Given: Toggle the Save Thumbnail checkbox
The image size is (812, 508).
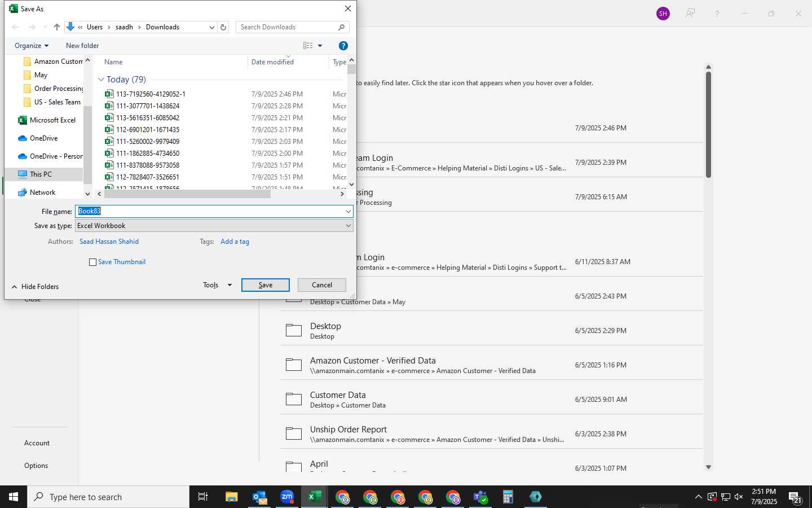Looking at the screenshot, I should coord(93,262).
